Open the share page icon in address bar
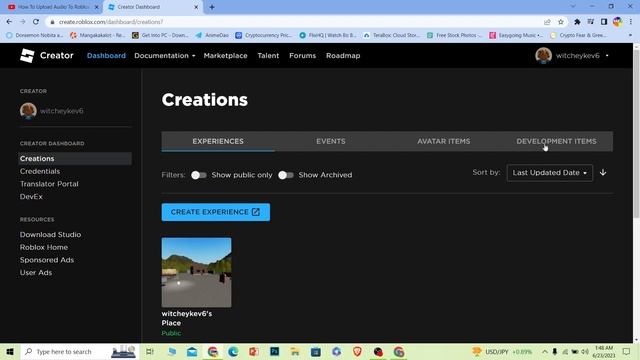 pos(547,22)
